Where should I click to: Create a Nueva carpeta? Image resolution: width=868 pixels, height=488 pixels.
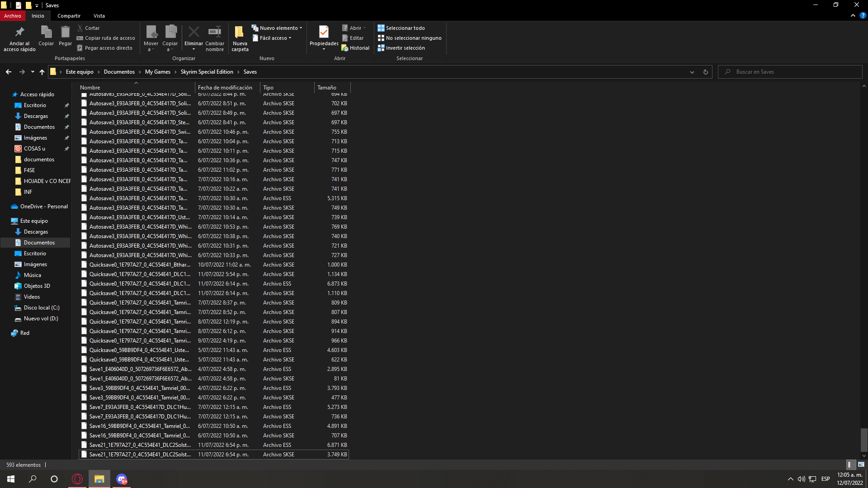pos(240,38)
